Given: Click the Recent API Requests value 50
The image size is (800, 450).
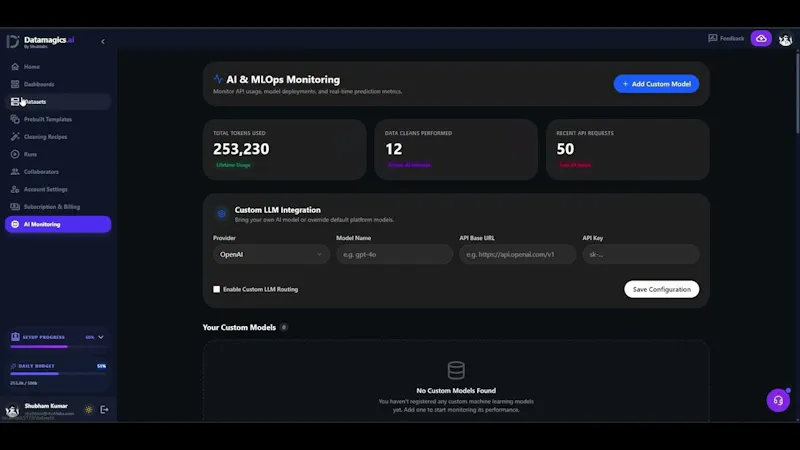Looking at the screenshot, I should tap(565, 149).
